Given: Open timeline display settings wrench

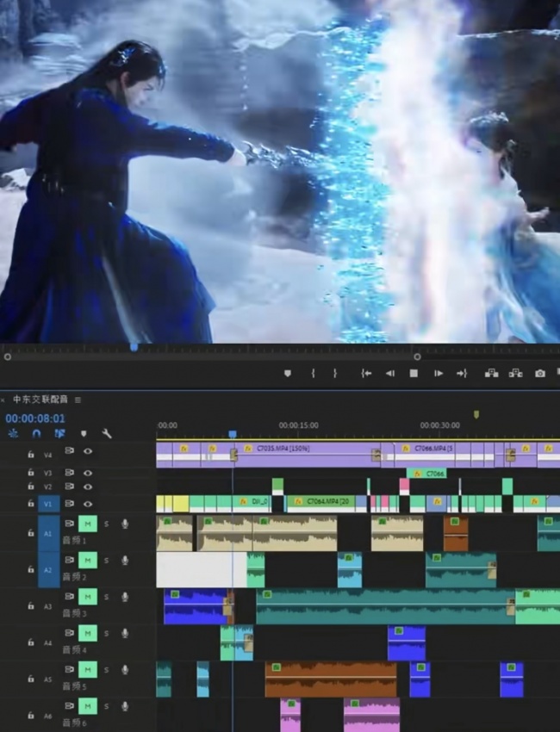Looking at the screenshot, I should tap(107, 434).
